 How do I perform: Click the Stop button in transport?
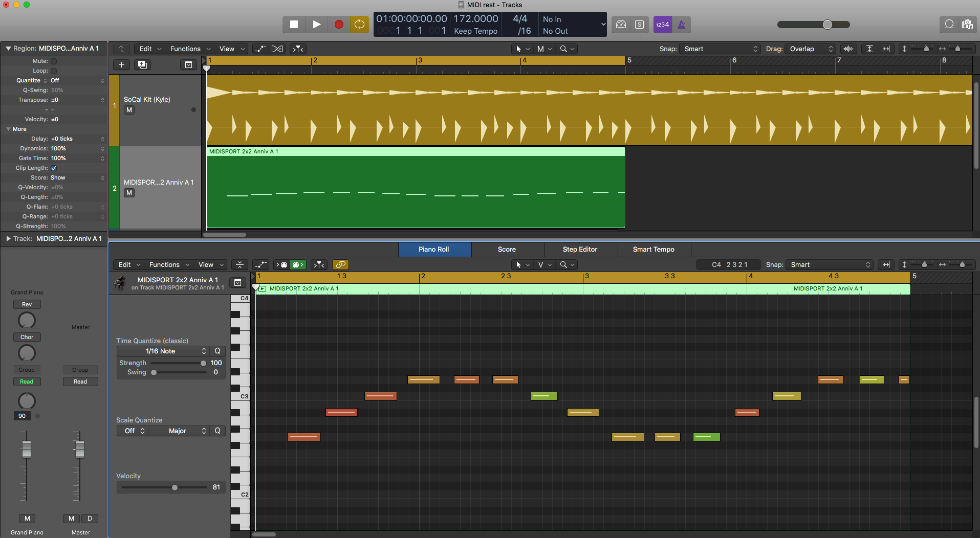pyautogui.click(x=294, y=24)
